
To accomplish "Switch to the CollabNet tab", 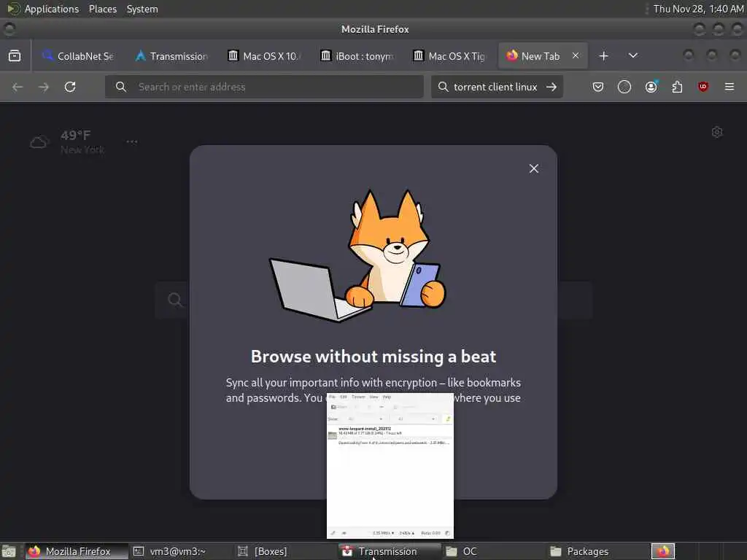I will click(x=79, y=55).
